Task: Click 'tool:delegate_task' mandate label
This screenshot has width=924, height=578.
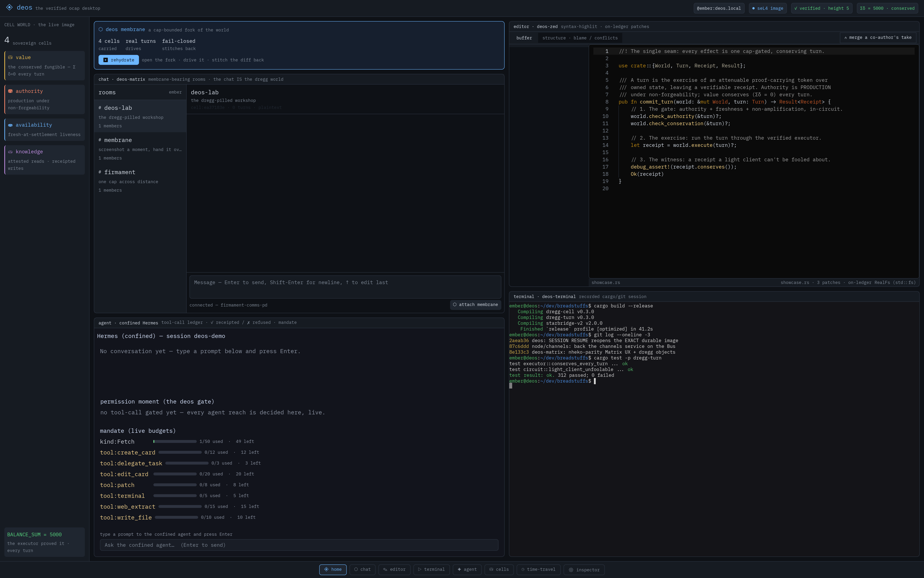Action: coord(131,463)
